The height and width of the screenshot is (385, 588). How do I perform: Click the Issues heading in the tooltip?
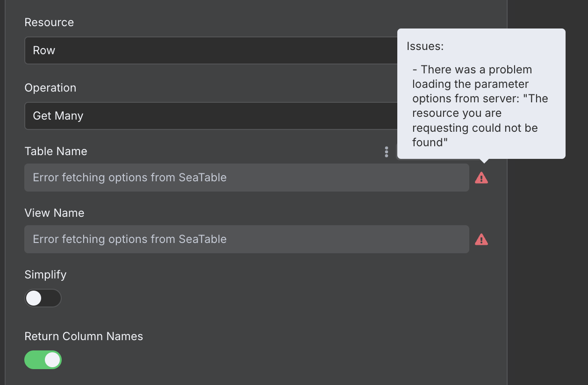[425, 46]
